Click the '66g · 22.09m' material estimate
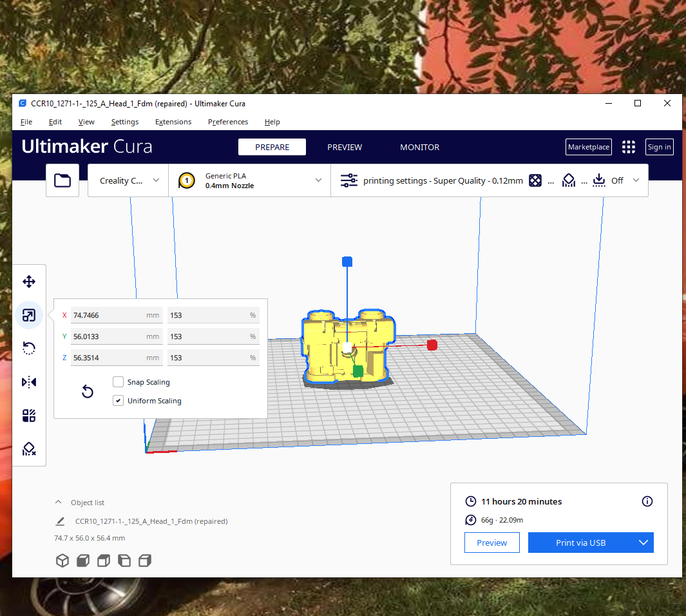 tap(502, 520)
